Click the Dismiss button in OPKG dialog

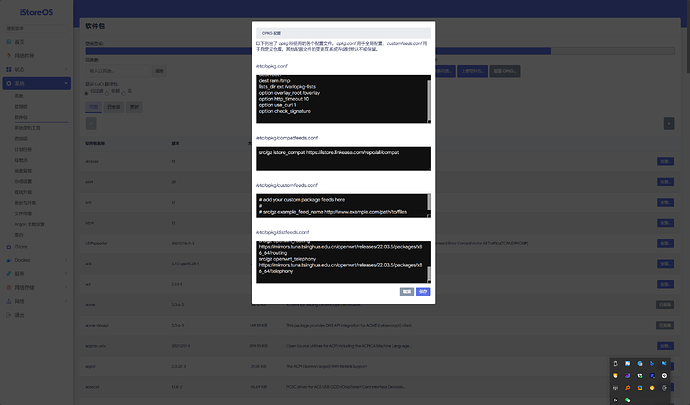(x=407, y=291)
